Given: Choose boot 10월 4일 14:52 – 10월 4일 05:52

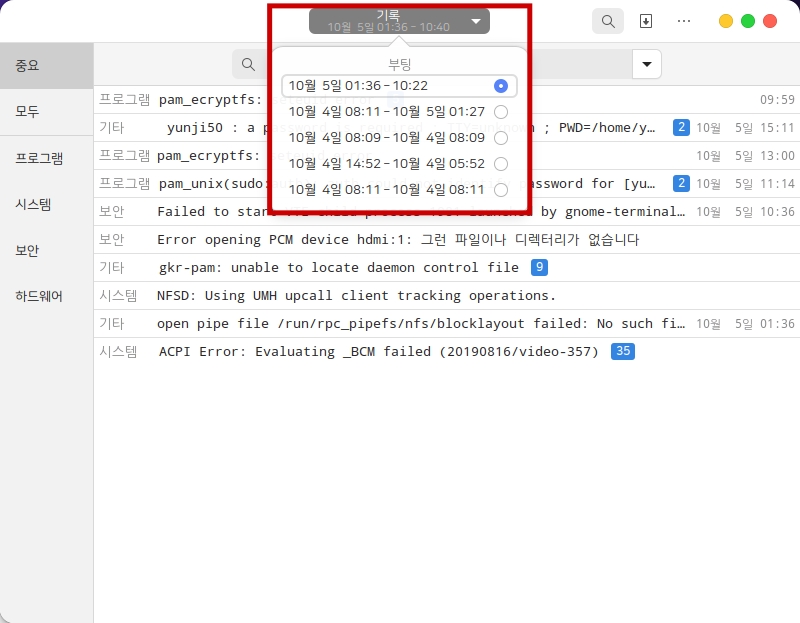Looking at the screenshot, I should [x=399, y=164].
